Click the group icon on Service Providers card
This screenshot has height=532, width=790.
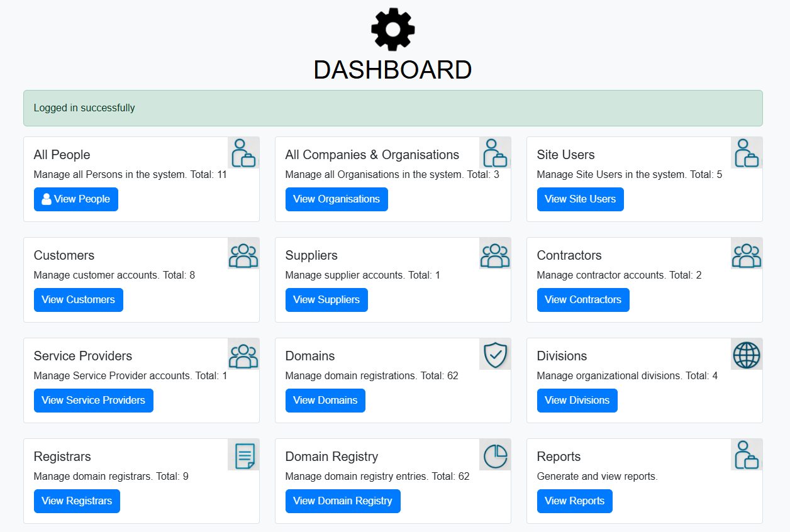[x=243, y=354]
